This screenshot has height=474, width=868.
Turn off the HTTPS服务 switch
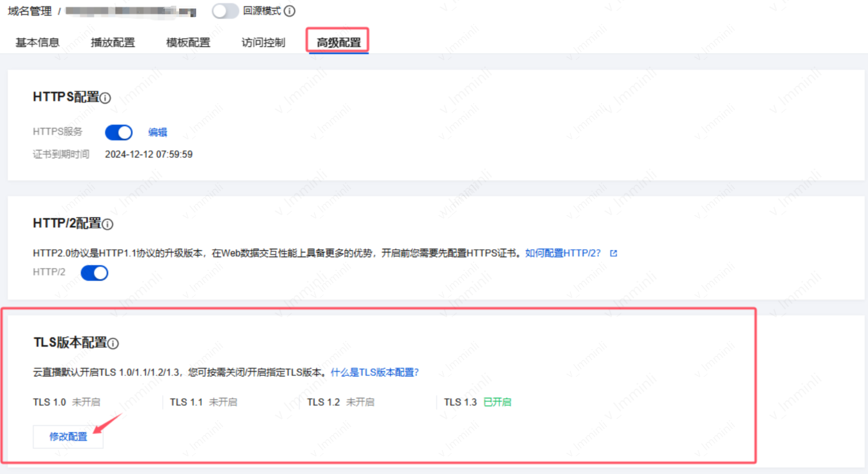pos(119,133)
